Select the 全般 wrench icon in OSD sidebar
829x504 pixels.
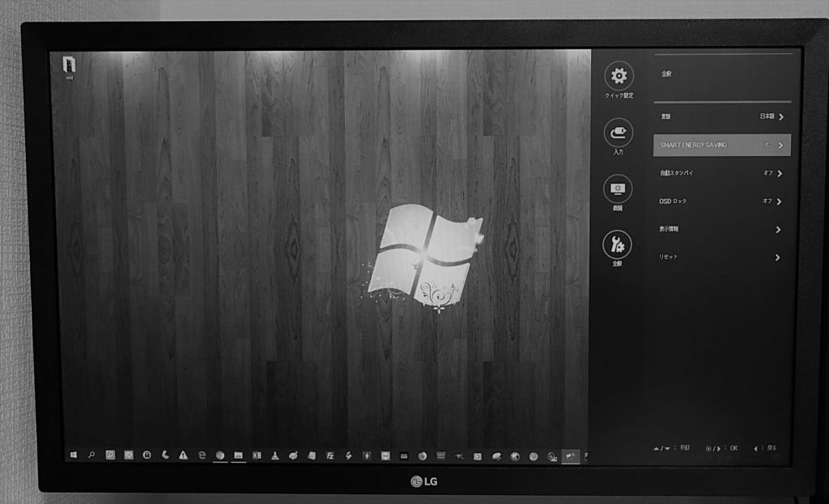617,244
